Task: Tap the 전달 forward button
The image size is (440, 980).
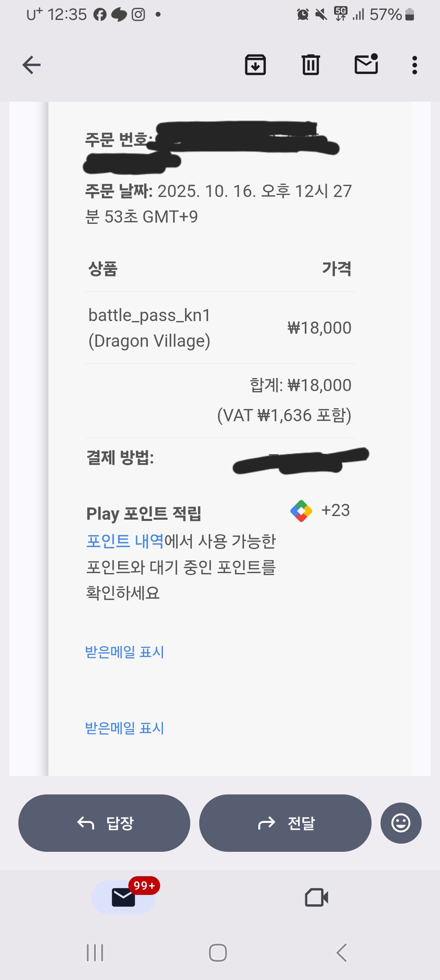Action: [x=285, y=823]
